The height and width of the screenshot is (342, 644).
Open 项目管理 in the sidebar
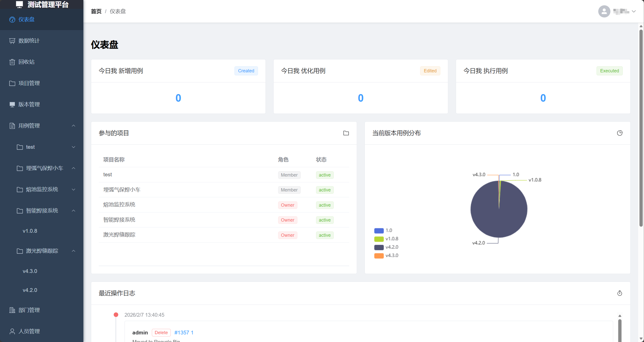click(29, 83)
